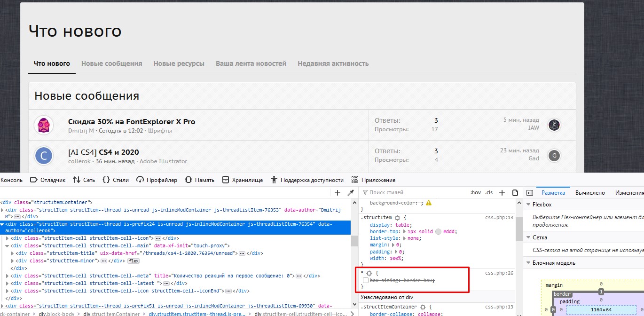This screenshot has height=316, width=644.
Task: Toggle the .cls class editor
Action: [x=488, y=192]
